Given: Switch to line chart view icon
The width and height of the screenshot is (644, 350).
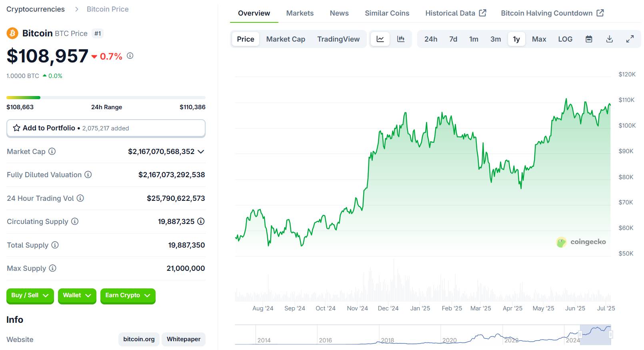Looking at the screenshot, I should click(380, 39).
